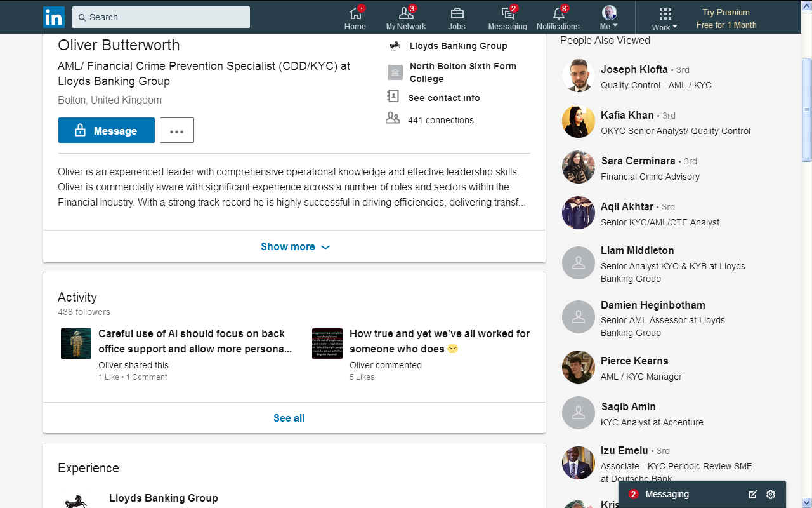The height and width of the screenshot is (508, 812).
Task: Open See contact info link
Action: [444, 98]
